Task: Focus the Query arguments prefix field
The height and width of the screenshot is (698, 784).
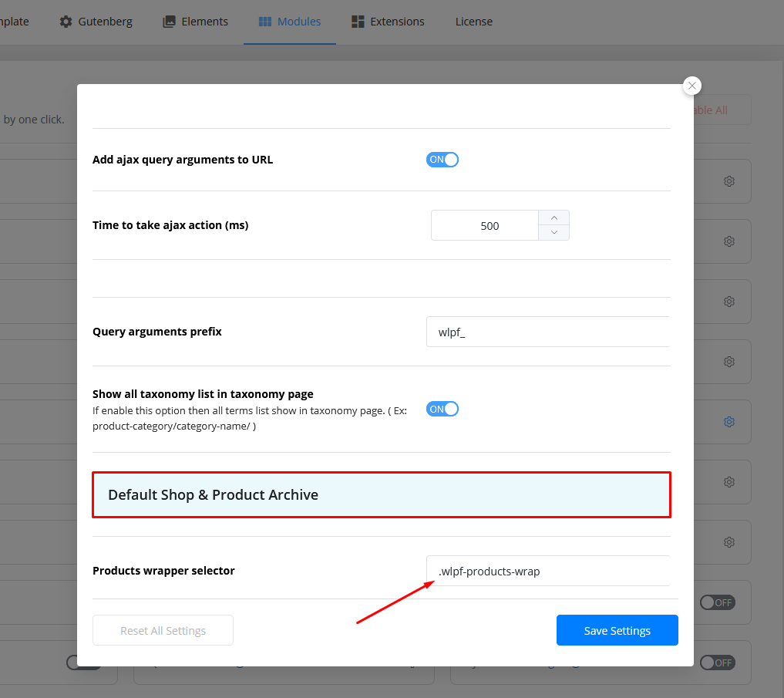Action: tap(547, 332)
